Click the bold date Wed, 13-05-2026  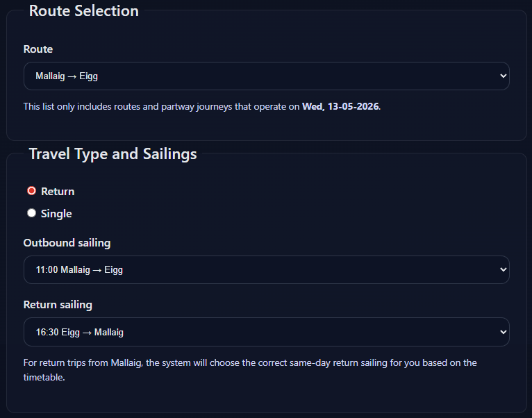point(340,107)
